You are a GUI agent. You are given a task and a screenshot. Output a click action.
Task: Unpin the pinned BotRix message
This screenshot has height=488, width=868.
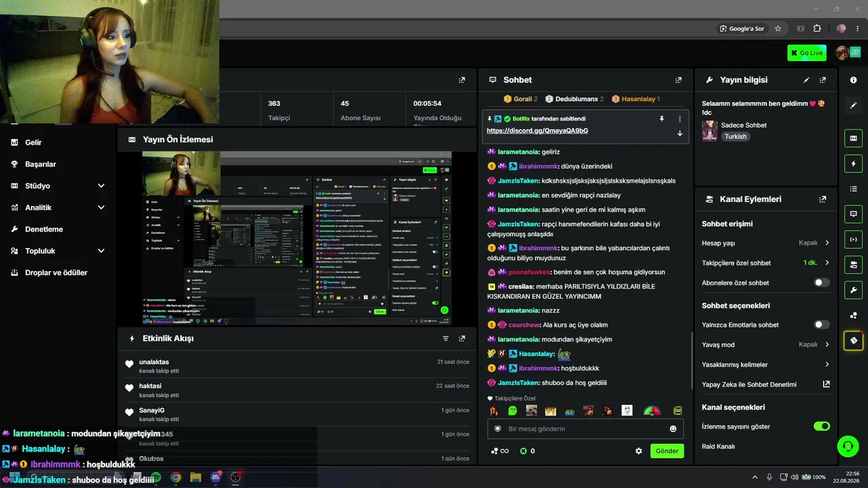[x=662, y=119]
